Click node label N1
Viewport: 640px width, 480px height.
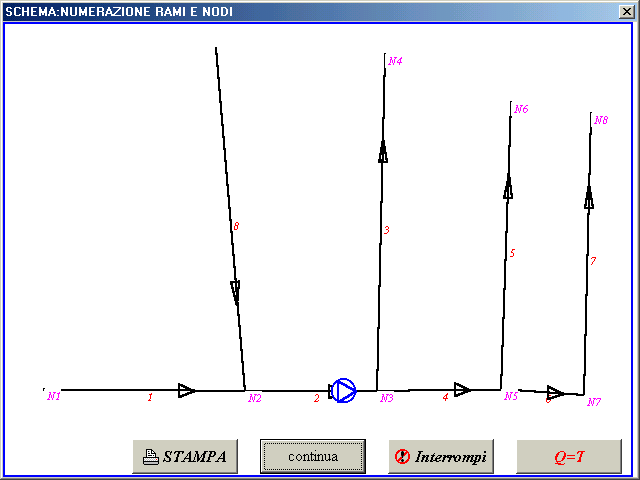click(54, 396)
